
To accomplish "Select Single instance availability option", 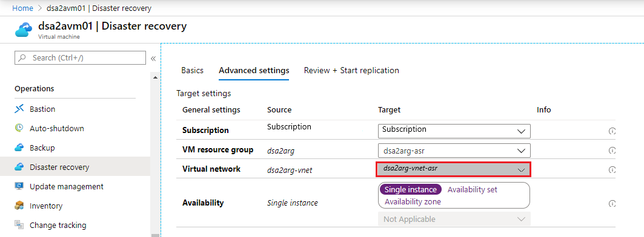I will tap(410, 189).
